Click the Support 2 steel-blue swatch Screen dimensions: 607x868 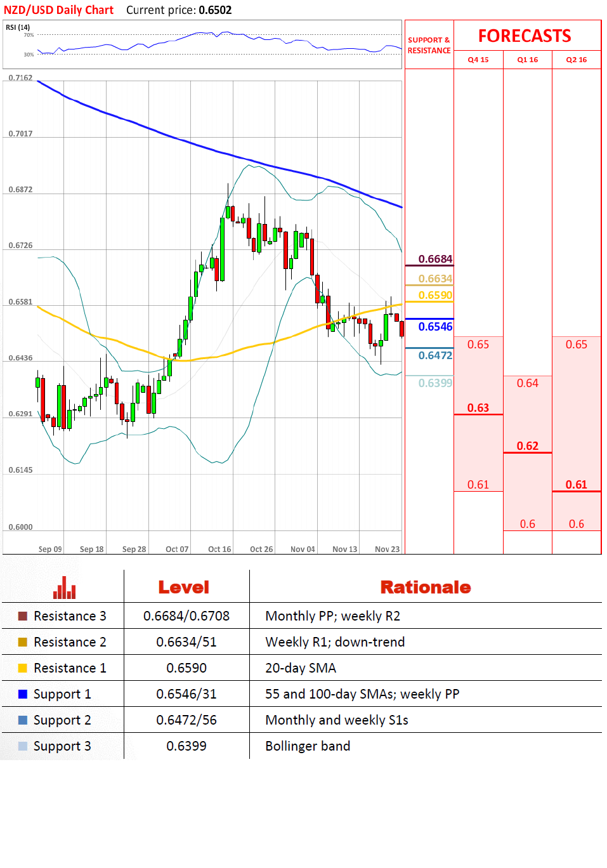[x=23, y=720]
